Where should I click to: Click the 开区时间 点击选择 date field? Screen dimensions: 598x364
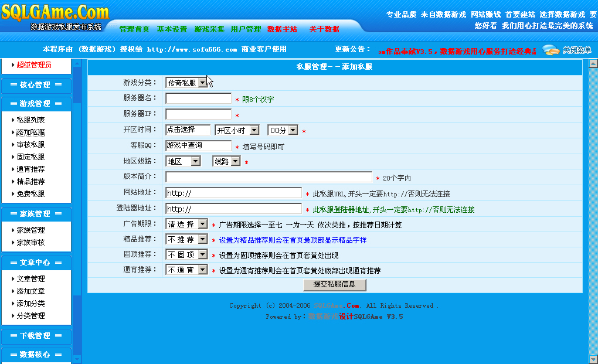[188, 130]
